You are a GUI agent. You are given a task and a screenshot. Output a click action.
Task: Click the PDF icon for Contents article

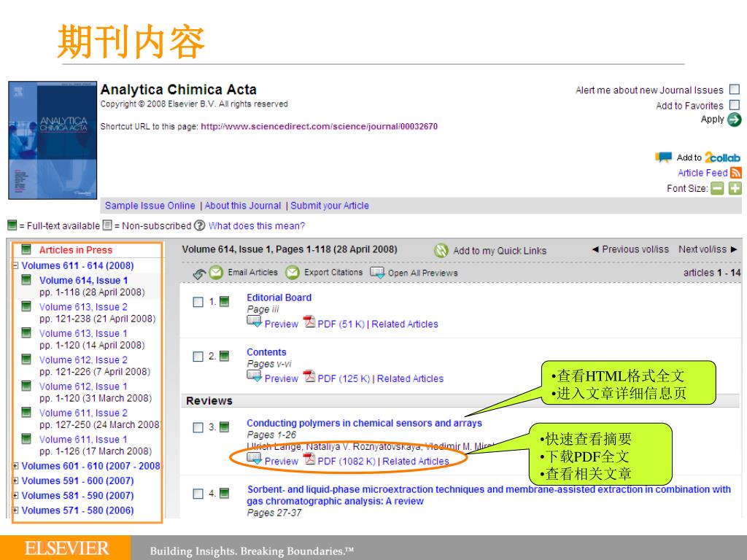click(x=309, y=377)
